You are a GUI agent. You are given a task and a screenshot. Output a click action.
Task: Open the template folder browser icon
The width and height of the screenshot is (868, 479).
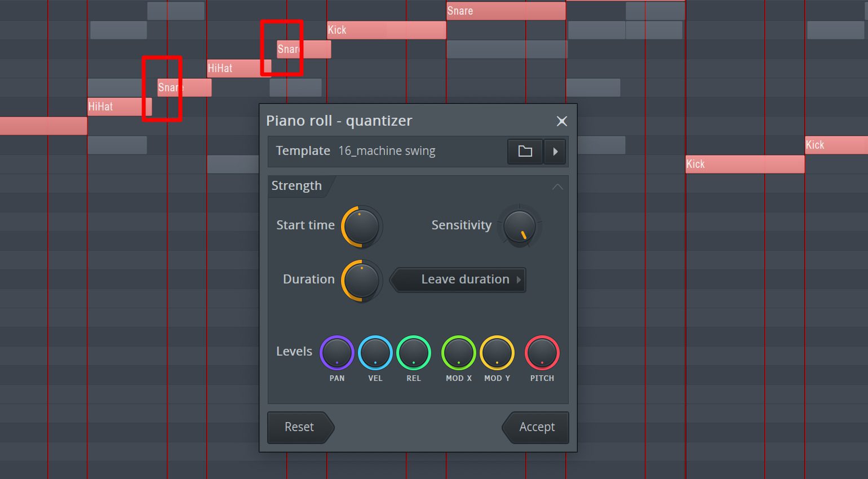pos(524,152)
